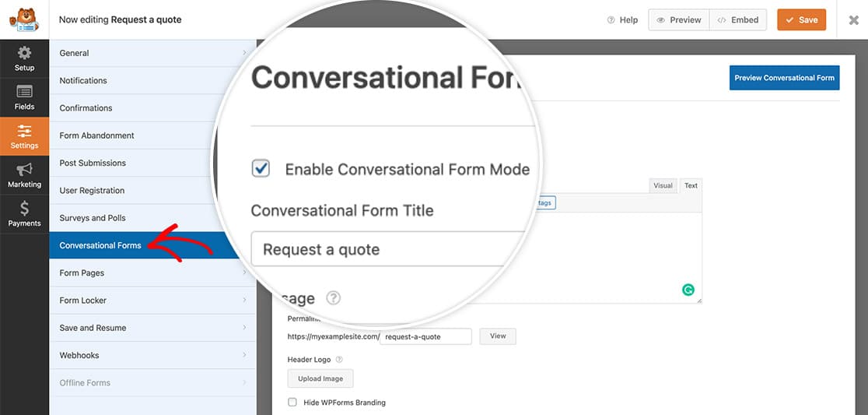868x415 pixels.
Task: Expand the Form Pages settings section
Action: (152, 273)
